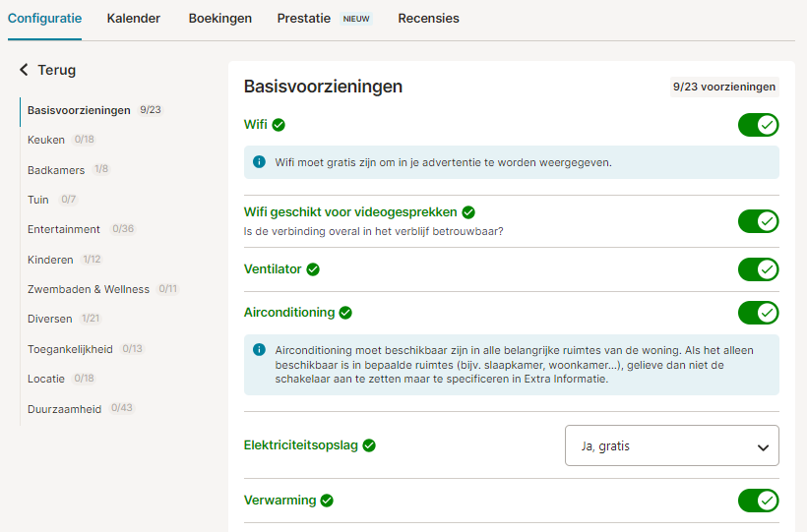Switch to the Kalender tab
This screenshot has width=807, height=532.
[133, 19]
